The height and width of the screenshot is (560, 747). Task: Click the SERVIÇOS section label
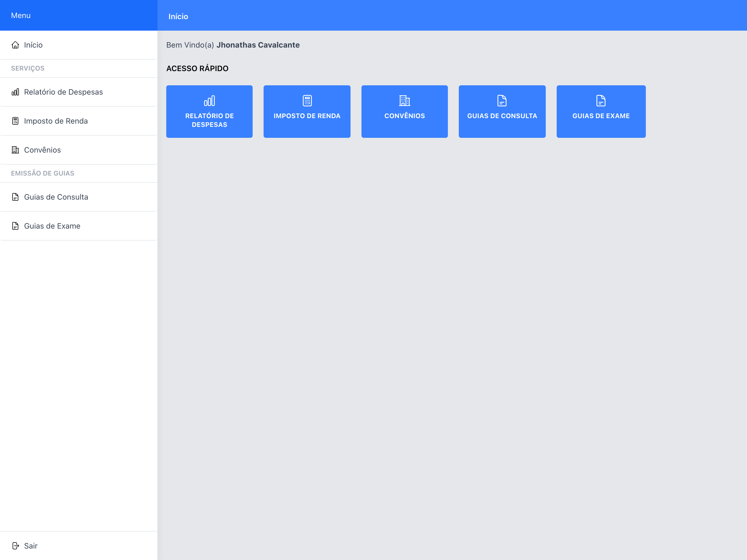(x=28, y=68)
